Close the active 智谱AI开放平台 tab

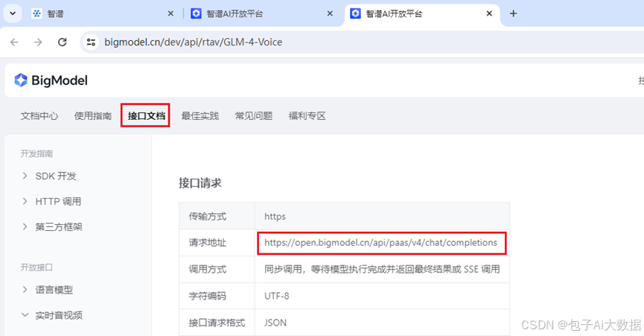tap(489, 13)
